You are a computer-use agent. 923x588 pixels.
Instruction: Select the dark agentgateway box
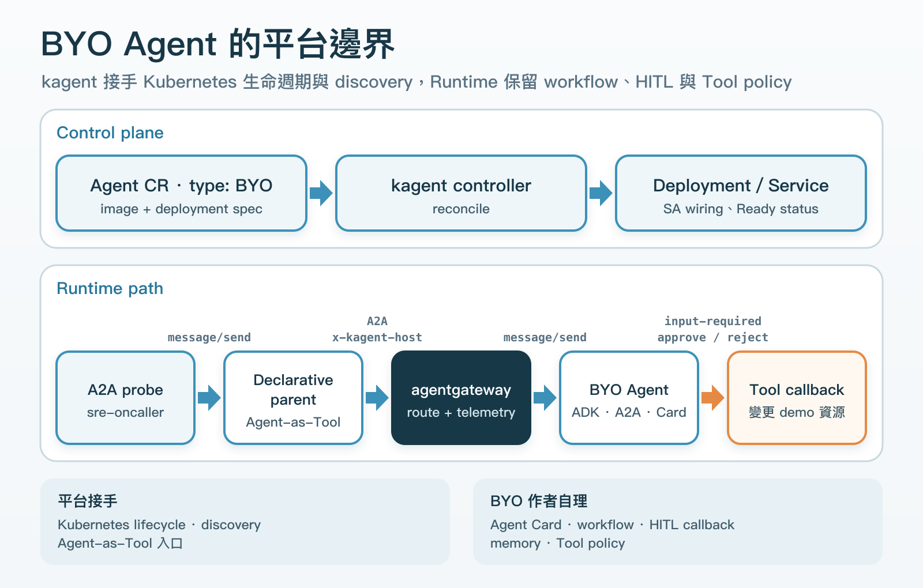[x=461, y=398]
